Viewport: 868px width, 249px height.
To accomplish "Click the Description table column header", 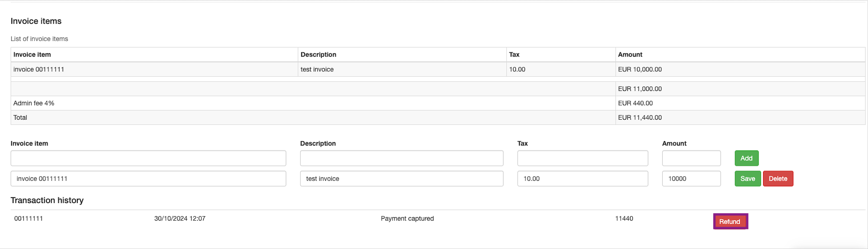I will click(x=318, y=55).
